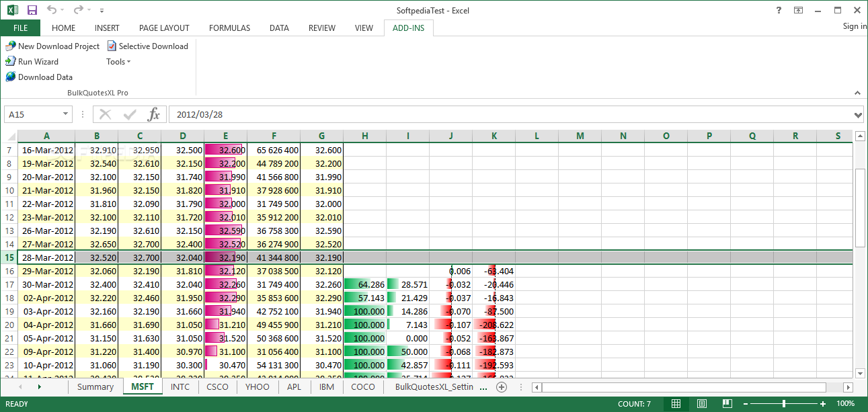The height and width of the screenshot is (412, 868).
Task: Switch to the DATA tab
Action: 279,28
